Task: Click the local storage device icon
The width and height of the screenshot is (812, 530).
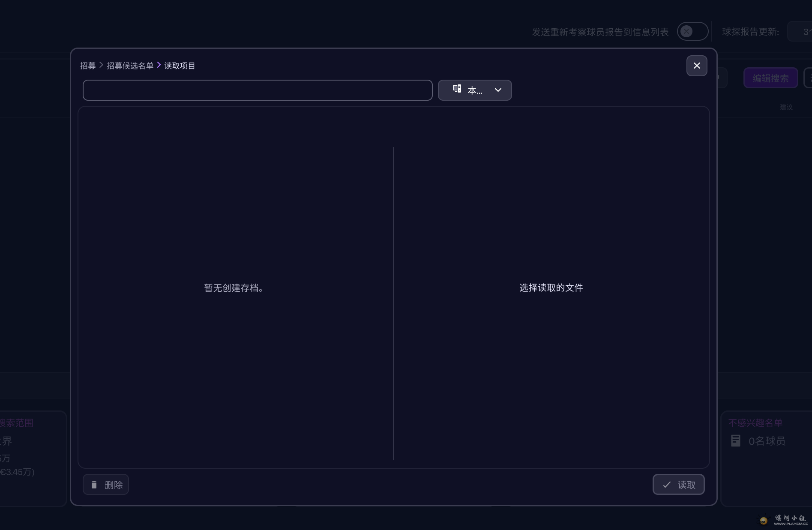Action: pos(457,89)
